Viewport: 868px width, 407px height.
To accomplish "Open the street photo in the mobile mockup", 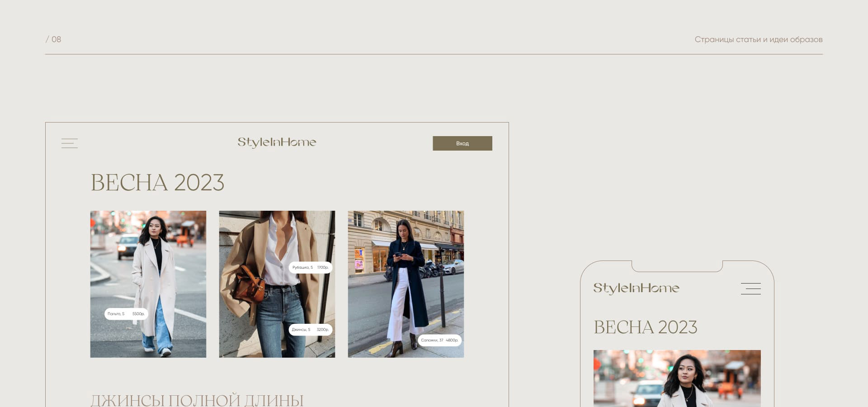I will 677,379.
